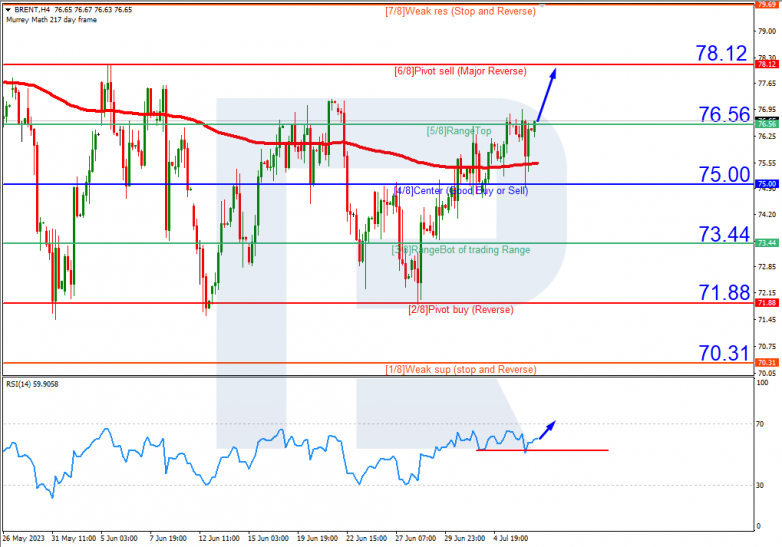Click the RSI 30 level scale value
The image size is (782, 547).
click(x=760, y=486)
